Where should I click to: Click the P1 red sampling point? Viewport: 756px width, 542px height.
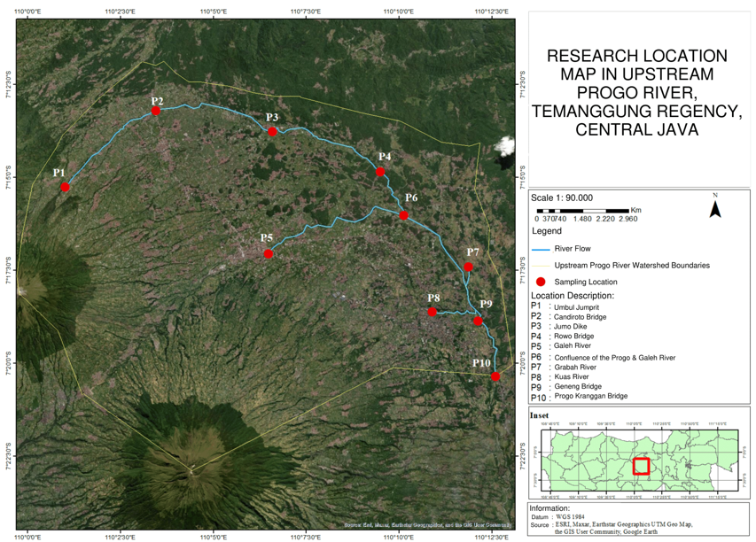tap(65, 187)
